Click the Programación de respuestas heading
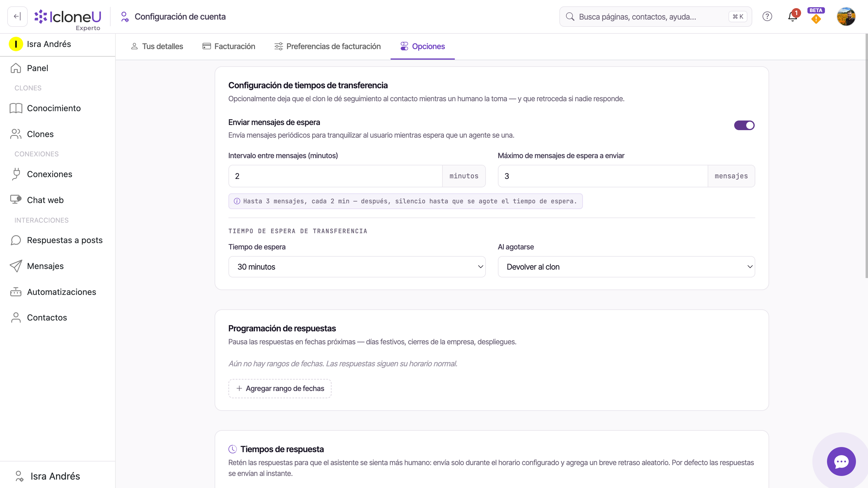868x488 pixels. (x=282, y=328)
